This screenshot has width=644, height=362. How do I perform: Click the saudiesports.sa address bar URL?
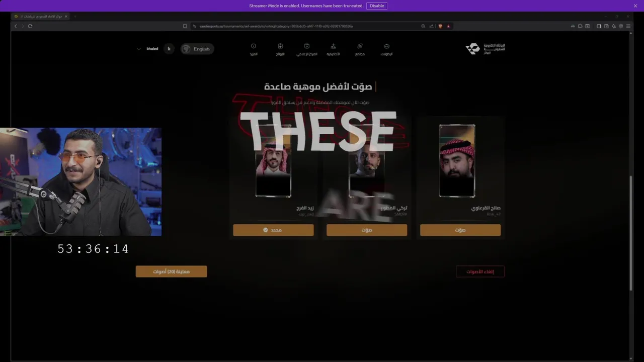(276, 26)
